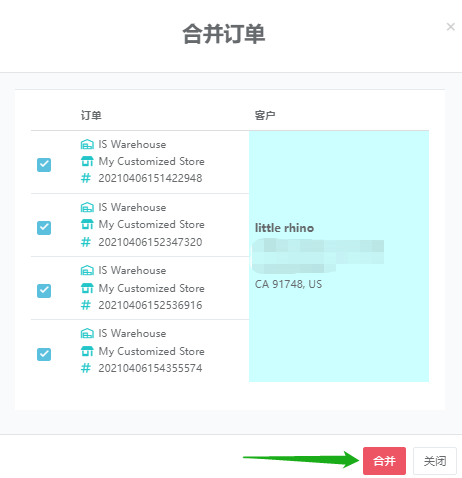Uncheck the checkbox for order 20210406152536916
Screen dimensions: 462x478
(44, 291)
